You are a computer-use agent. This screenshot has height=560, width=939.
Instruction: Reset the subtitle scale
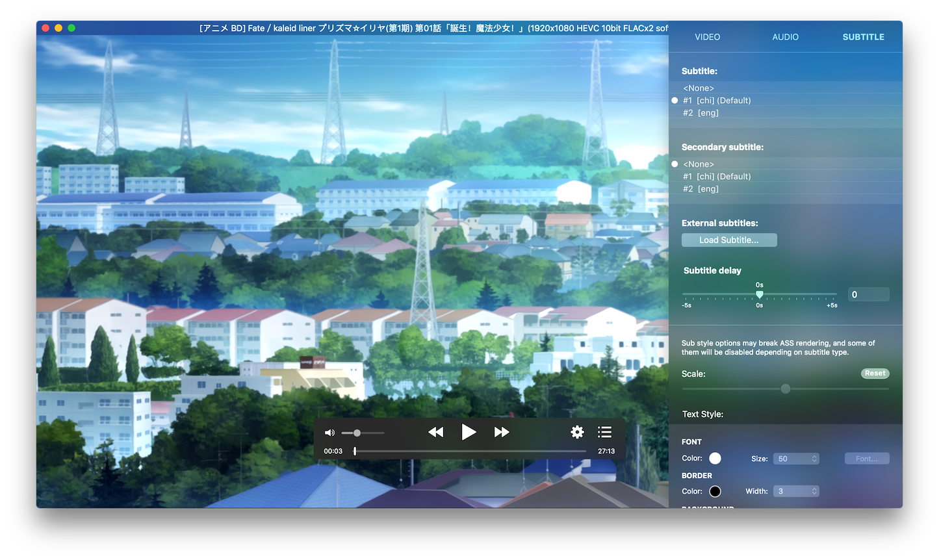875,374
